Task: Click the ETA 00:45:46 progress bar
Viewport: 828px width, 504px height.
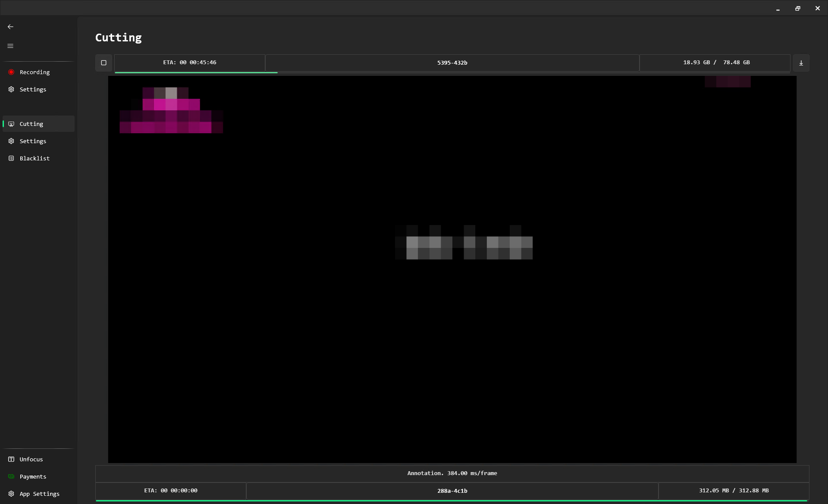Action: 190,63
